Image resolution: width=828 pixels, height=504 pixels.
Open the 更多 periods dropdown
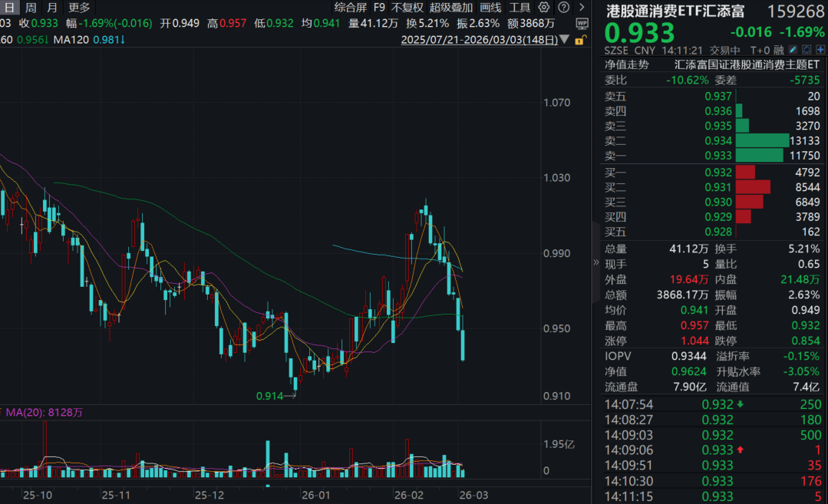click(x=78, y=8)
